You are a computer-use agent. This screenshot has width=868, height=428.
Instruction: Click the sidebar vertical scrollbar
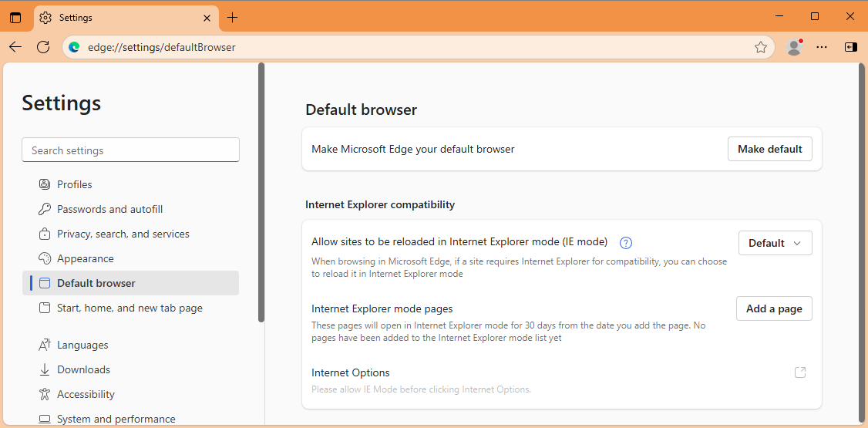[x=261, y=193]
